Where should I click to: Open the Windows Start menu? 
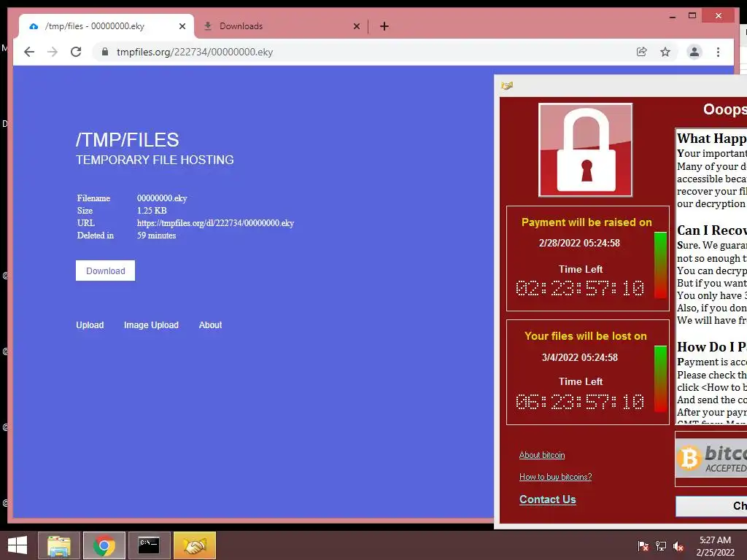click(18, 545)
